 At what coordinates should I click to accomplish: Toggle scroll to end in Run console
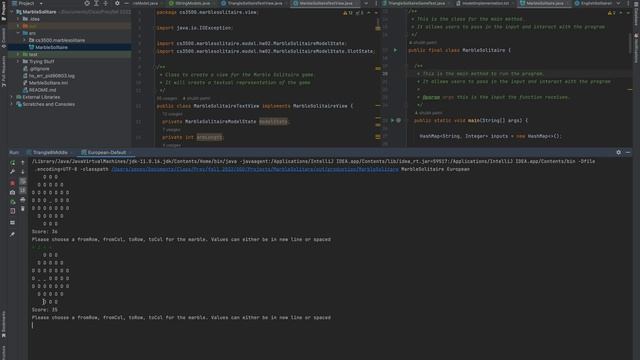click(x=23, y=190)
